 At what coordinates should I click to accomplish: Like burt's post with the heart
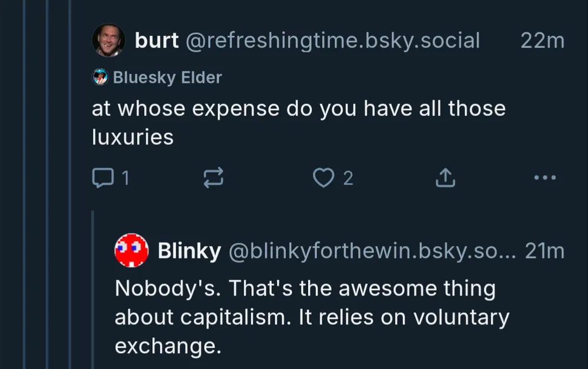click(323, 178)
